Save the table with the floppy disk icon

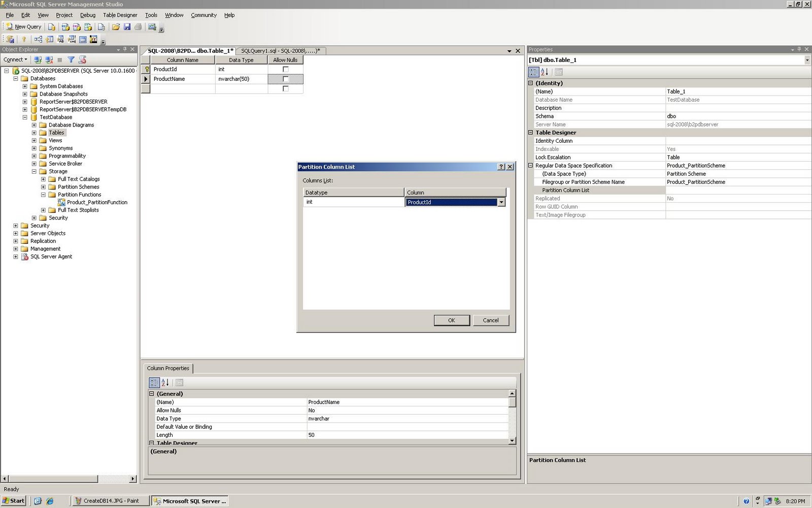127,27
